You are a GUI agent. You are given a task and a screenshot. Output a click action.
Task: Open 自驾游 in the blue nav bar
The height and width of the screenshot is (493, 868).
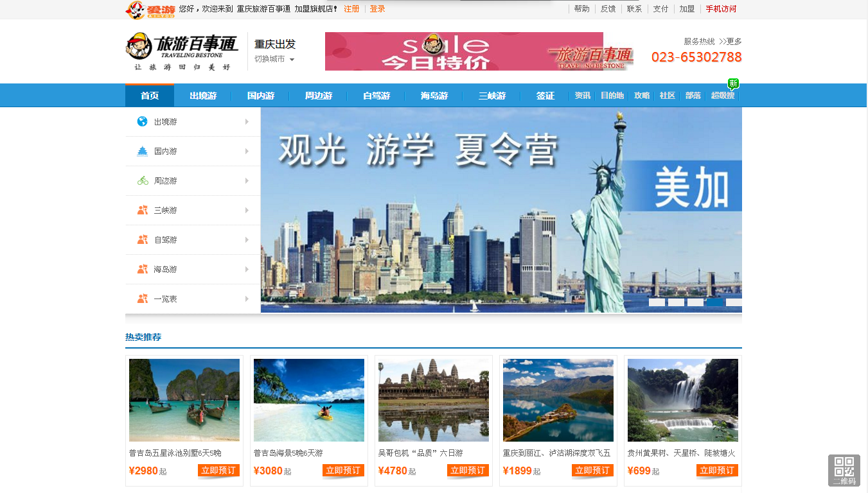click(x=376, y=96)
